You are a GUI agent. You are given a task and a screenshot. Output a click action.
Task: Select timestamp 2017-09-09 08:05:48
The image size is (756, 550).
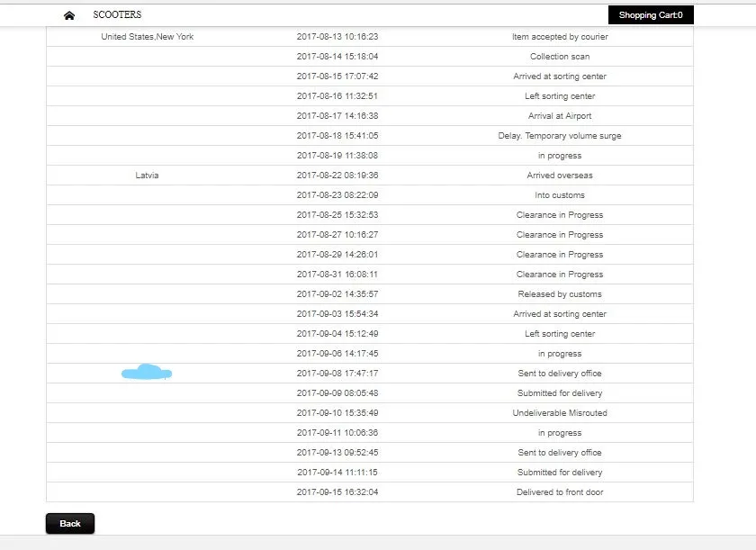(x=337, y=392)
